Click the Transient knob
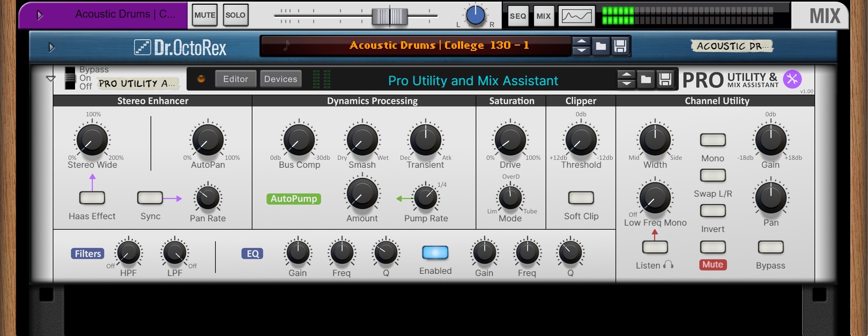Viewport: 868px width, 336px height. tap(425, 139)
